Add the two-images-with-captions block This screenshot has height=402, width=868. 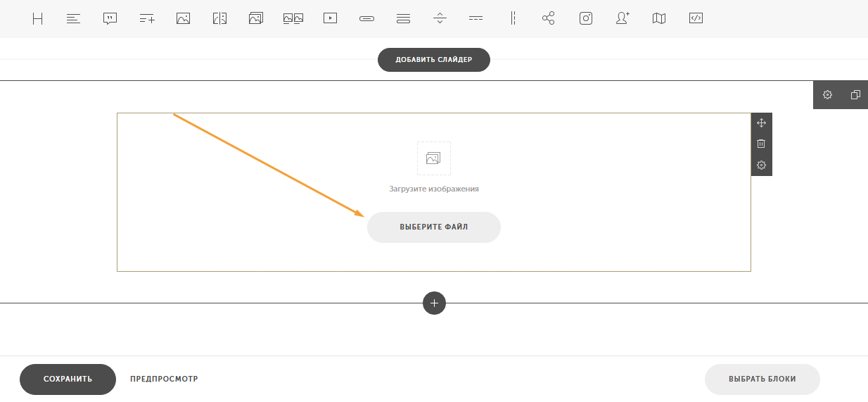pyautogui.click(x=293, y=19)
